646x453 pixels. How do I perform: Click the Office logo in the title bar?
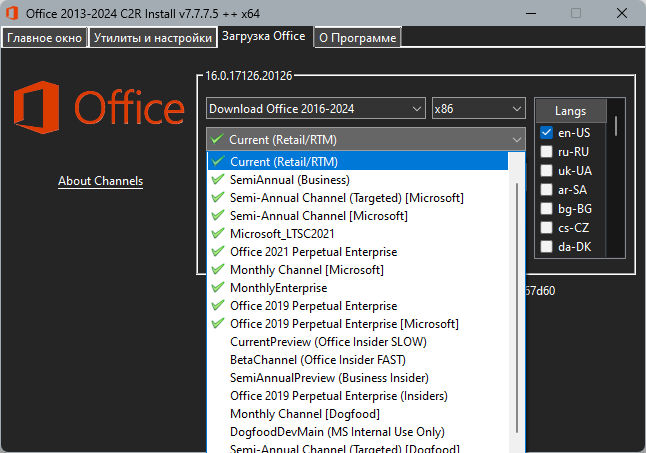12,13
